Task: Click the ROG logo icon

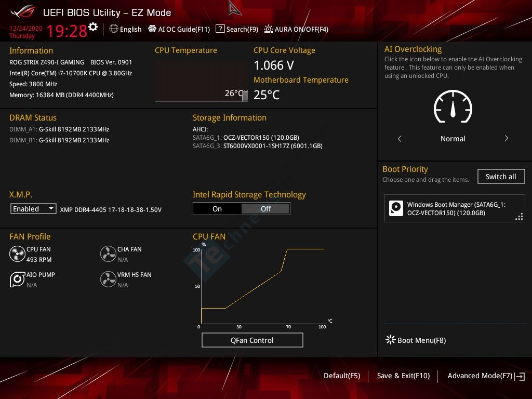Action: (x=23, y=11)
